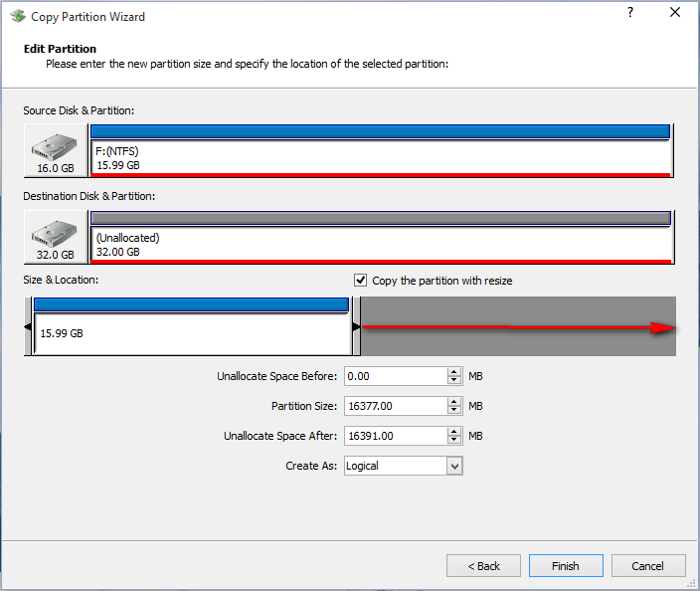Click the Edit Partition heading
Screen dimensions: 700x591
(x=60, y=49)
